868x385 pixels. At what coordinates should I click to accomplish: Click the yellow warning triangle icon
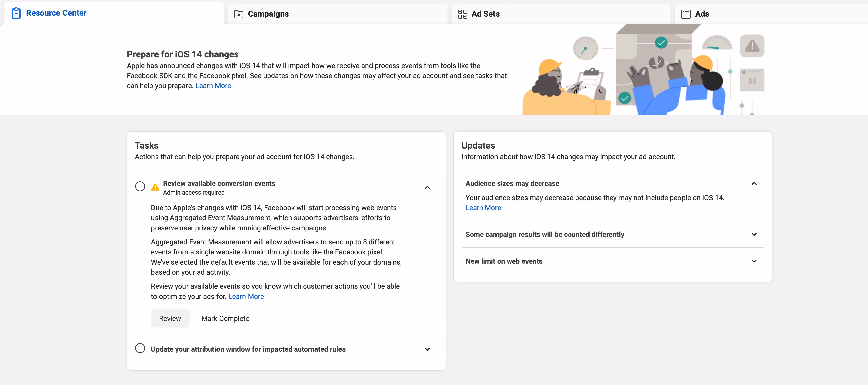pos(155,187)
